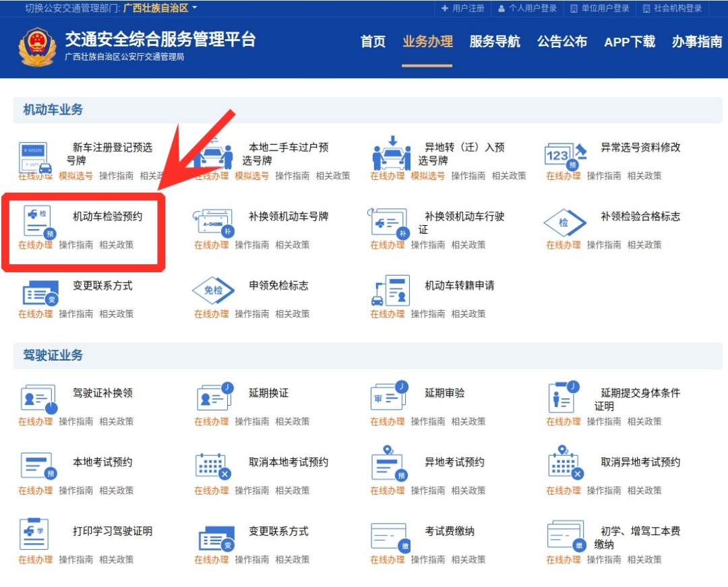Select the 取消本地考试预约 calendar icon

214,466
